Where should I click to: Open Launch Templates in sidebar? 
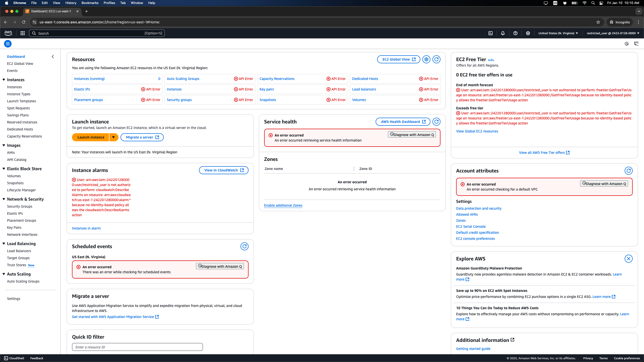[21, 101]
